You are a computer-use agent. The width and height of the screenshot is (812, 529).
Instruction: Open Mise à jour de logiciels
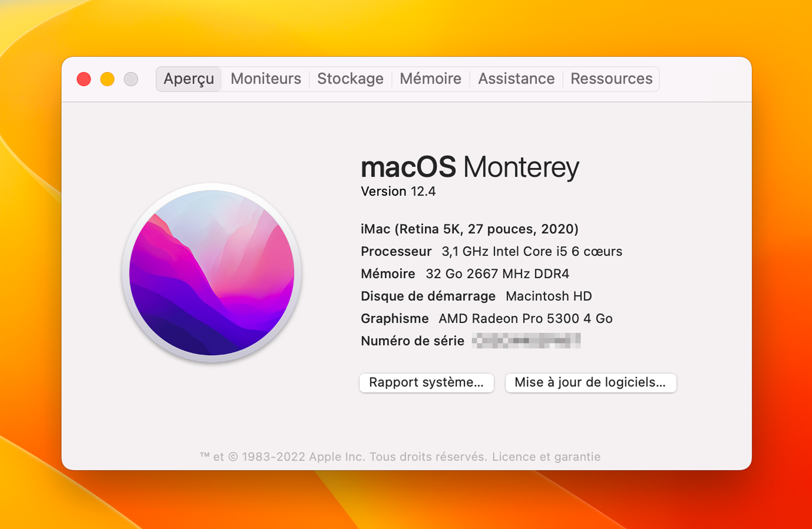[590, 383]
